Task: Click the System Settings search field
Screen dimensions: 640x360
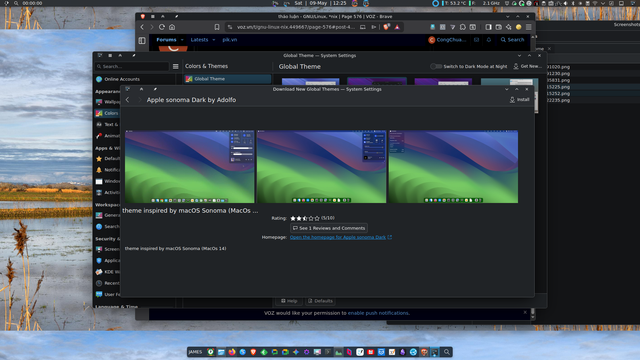Action: tap(132, 66)
